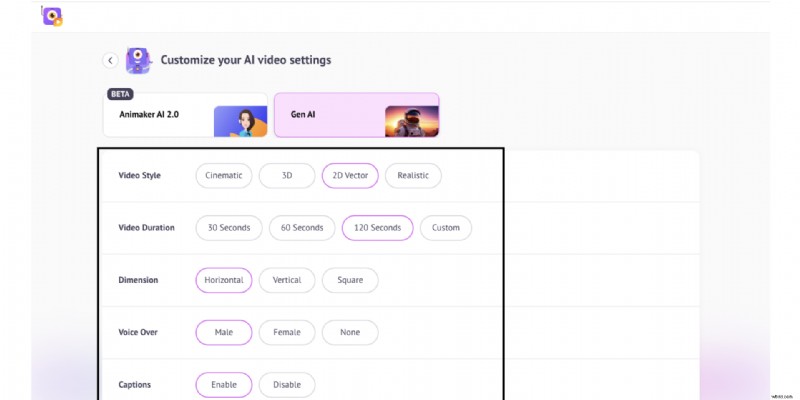Select 120 Seconds duration
This screenshot has width=800, height=400.
[377, 227]
